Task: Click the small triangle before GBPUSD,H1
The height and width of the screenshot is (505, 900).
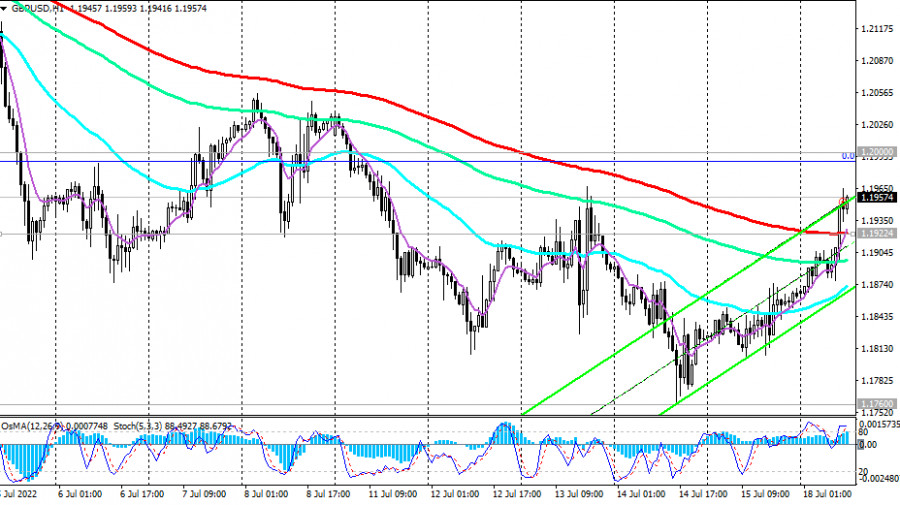Action: [6, 6]
